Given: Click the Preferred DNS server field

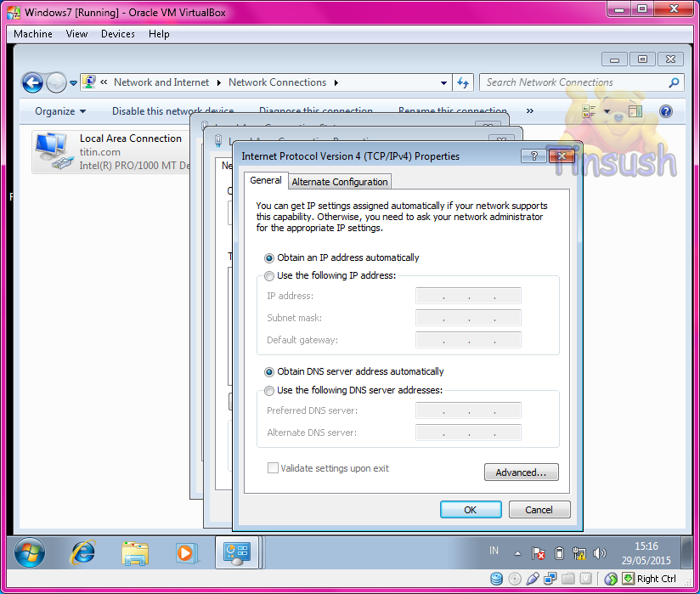Looking at the screenshot, I should tap(468, 410).
